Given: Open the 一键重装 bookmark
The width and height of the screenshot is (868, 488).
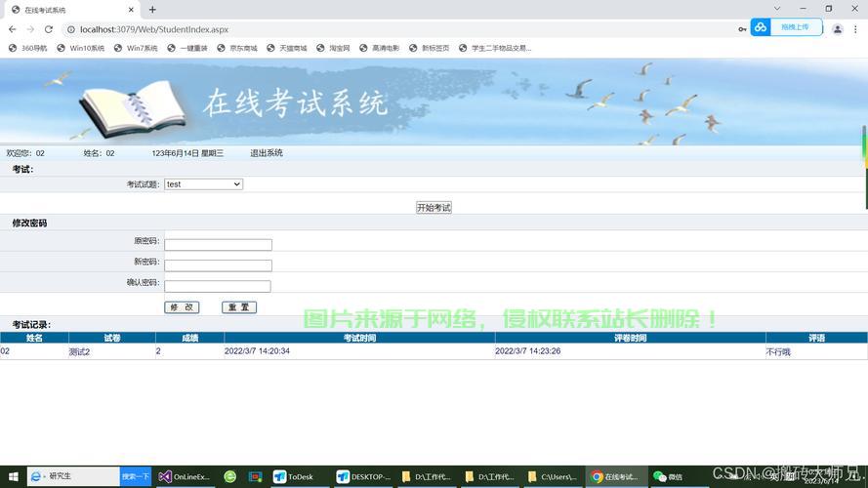Looking at the screenshot, I should tap(187, 48).
